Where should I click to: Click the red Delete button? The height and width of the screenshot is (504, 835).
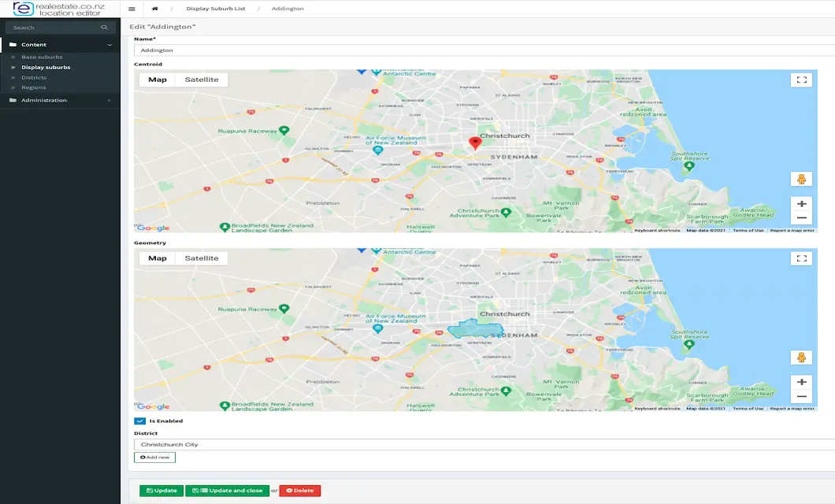tap(300, 491)
